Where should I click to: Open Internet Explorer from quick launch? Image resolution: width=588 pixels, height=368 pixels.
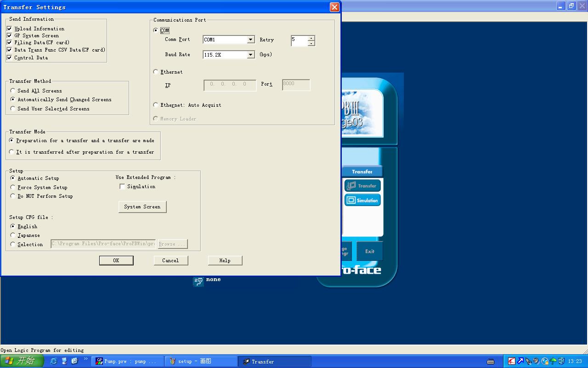coord(54,361)
